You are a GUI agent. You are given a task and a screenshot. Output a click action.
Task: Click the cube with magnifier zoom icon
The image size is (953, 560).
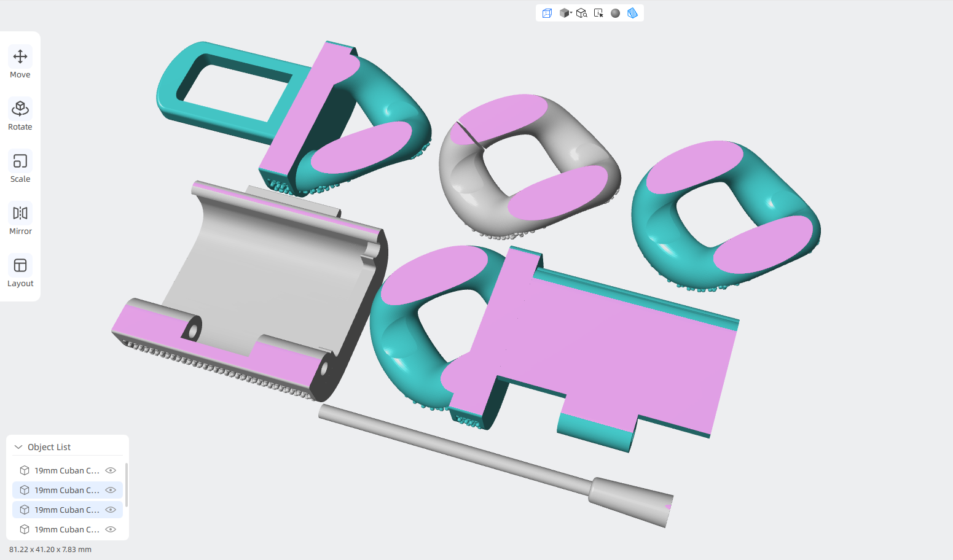click(582, 13)
